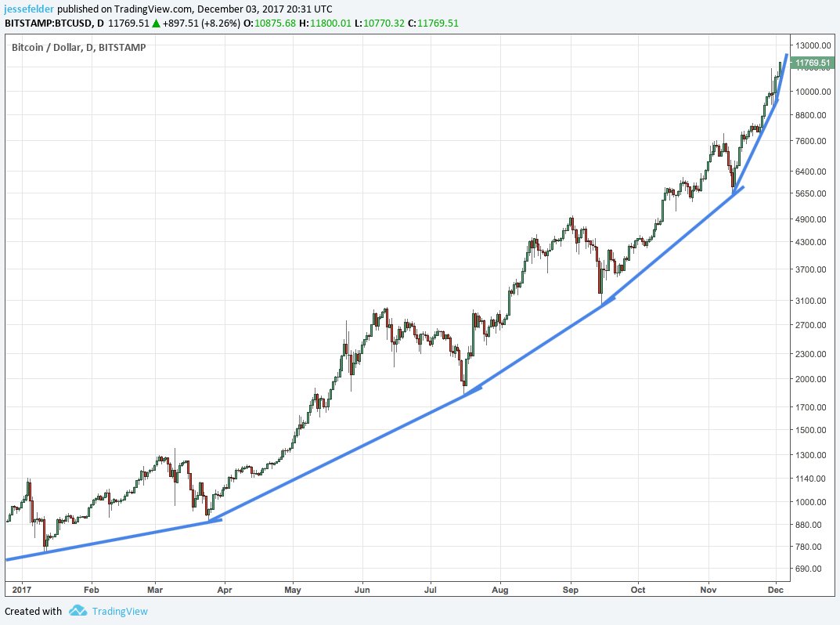
Task: Click the Jul time axis label
Action: tap(431, 590)
